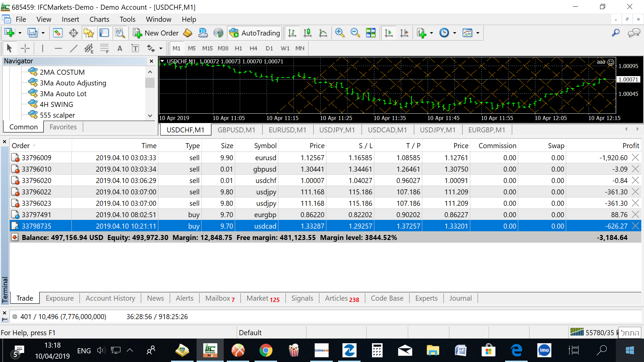Open the Charts menu
644x362 pixels.
[x=99, y=19]
